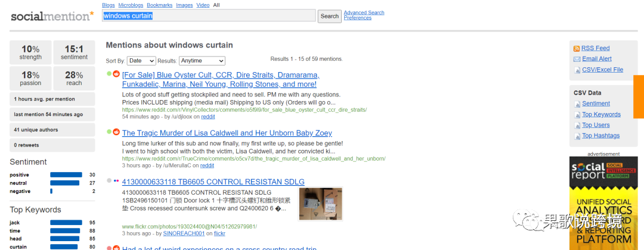The image size is (644, 250).
Task: Click the Search button
Action: (x=329, y=16)
